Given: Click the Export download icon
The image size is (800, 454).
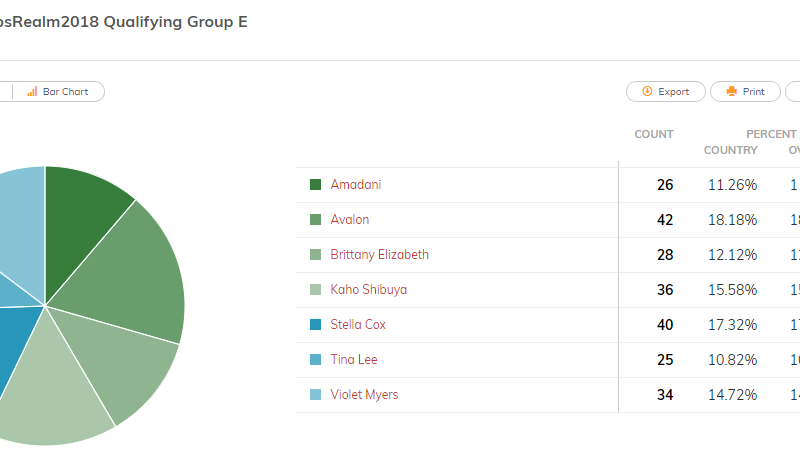Looking at the screenshot, I should 647,91.
